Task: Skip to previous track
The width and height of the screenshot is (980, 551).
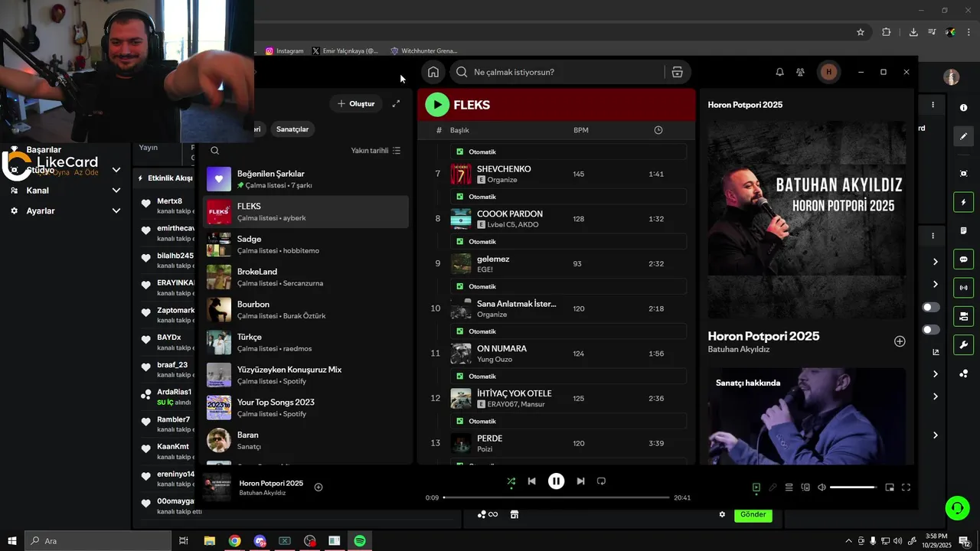Action: click(x=532, y=481)
